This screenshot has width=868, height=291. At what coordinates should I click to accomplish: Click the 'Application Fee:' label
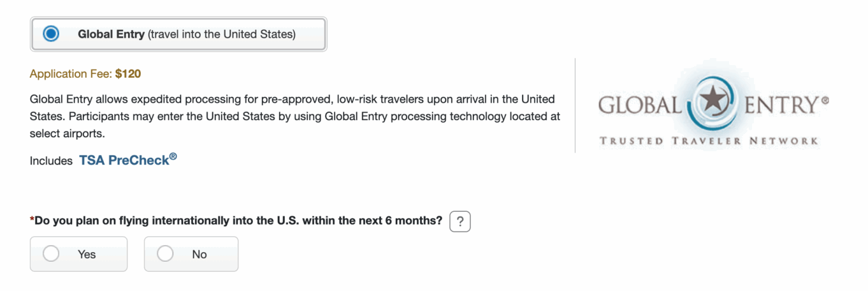click(71, 74)
